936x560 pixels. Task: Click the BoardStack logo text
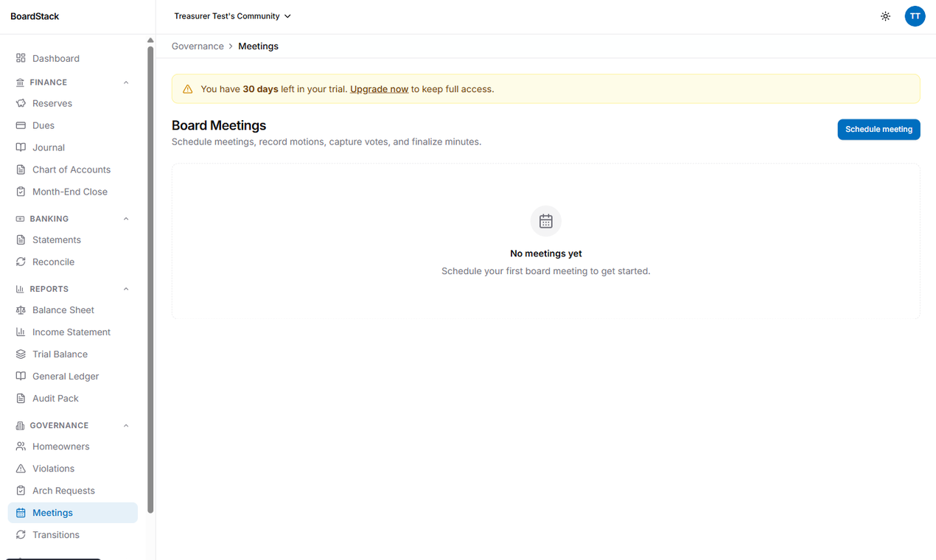35,16
